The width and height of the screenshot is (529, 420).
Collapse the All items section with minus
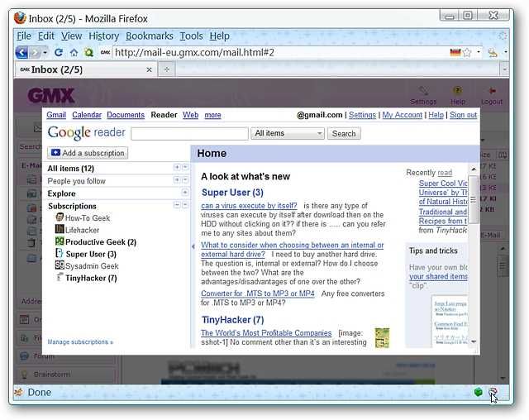185,167
